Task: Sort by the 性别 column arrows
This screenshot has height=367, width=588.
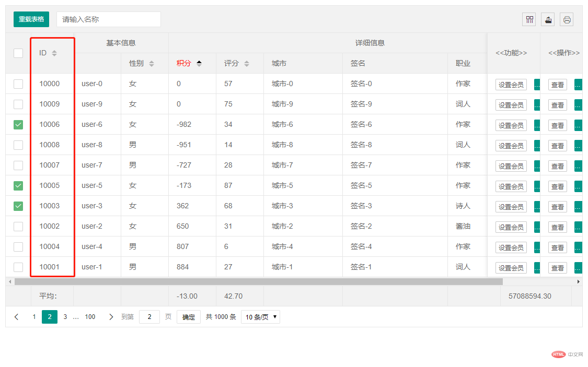Action: pyautogui.click(x=152, y=64)
